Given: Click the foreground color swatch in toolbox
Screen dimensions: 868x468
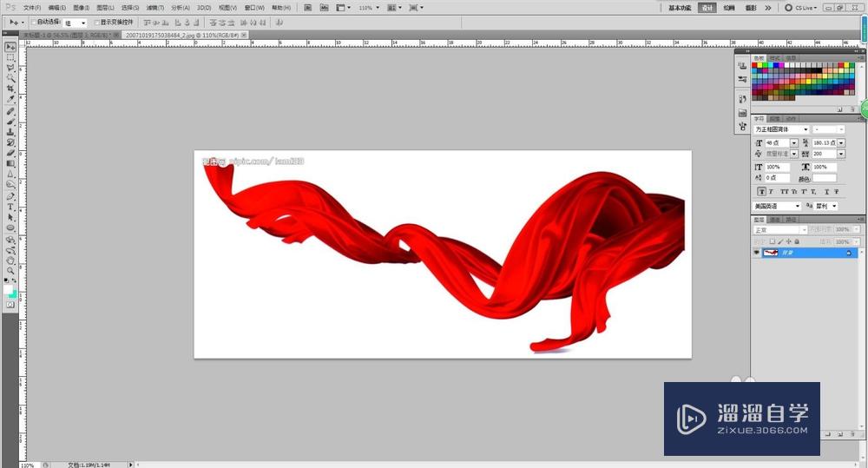Looking at the screenshot, I should (x=9, y=287).
